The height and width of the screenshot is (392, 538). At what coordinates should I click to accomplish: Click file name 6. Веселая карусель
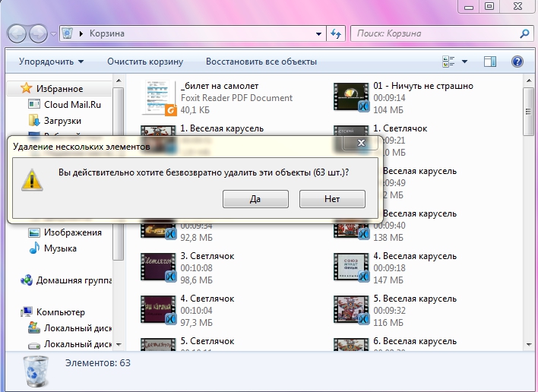415,341
